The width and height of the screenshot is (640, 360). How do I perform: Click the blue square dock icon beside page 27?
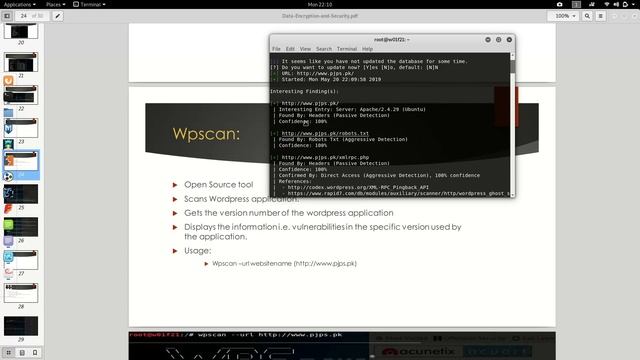[8, 257]
